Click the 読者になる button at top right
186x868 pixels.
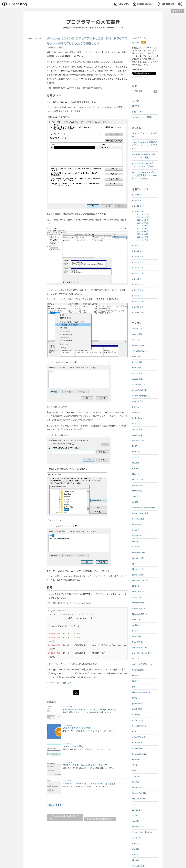click(177, 11)
